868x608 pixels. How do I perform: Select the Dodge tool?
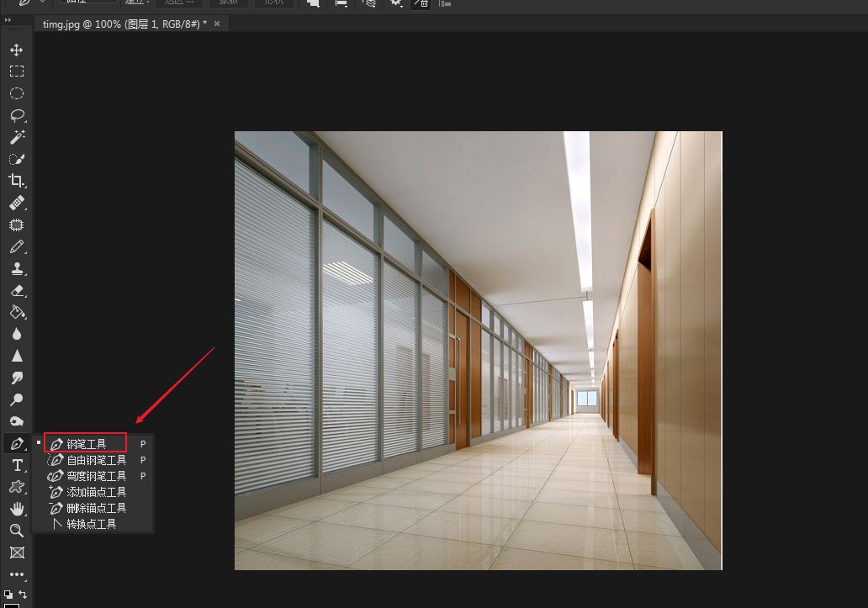(x=17, y=399)
